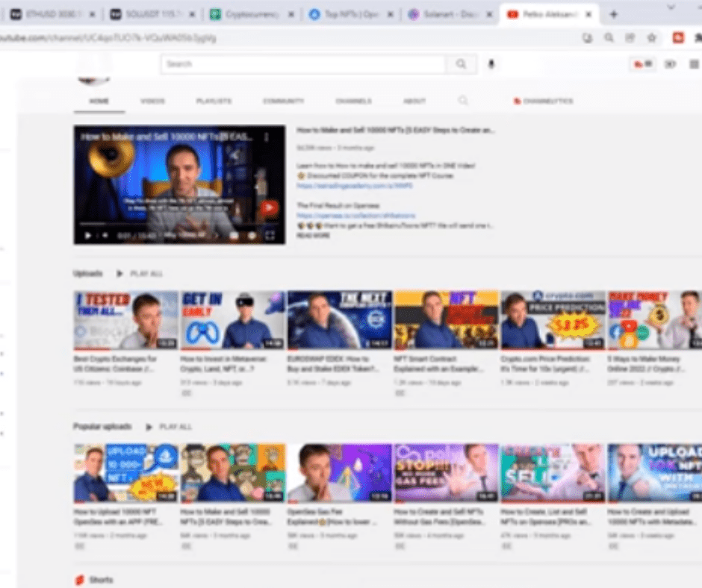Open a new browser tab with plus
This screenshot has height=588, width=702.
(x=614, y=14)
